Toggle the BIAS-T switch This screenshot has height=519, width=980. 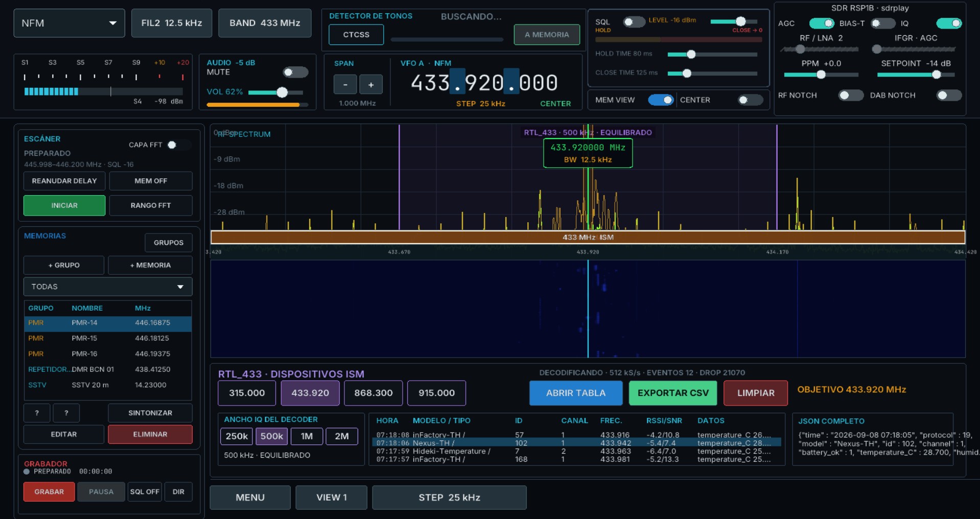(883, 23)
